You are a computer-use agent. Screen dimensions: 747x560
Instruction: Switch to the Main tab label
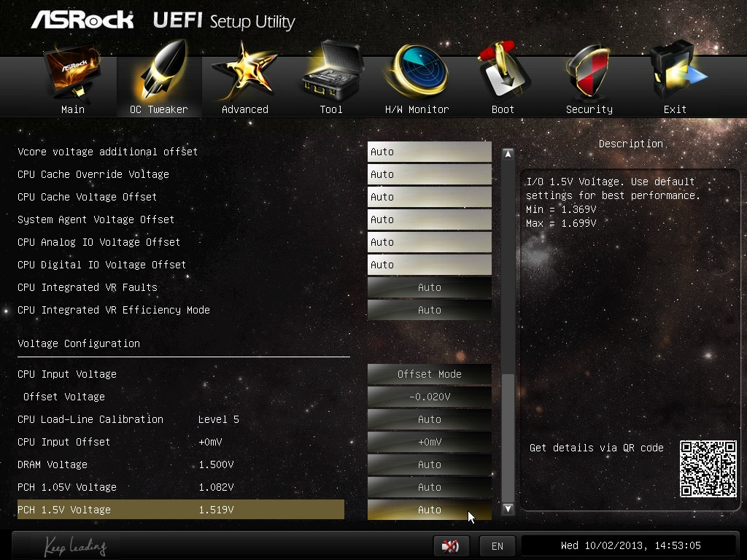(73, 109)
